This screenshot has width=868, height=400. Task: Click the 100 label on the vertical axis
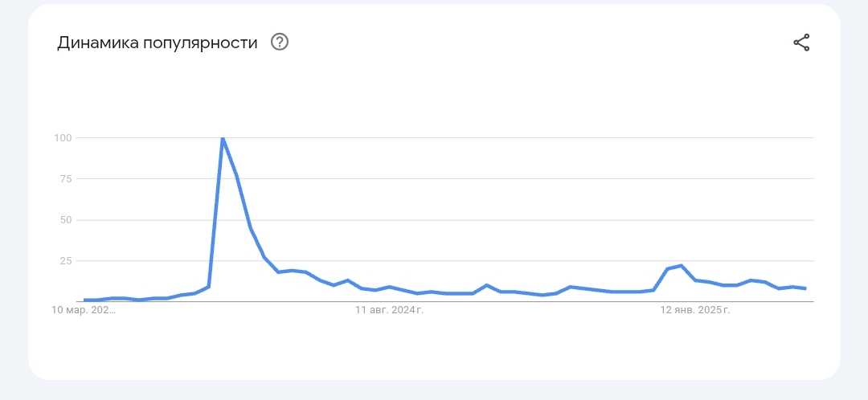point(63,138)
